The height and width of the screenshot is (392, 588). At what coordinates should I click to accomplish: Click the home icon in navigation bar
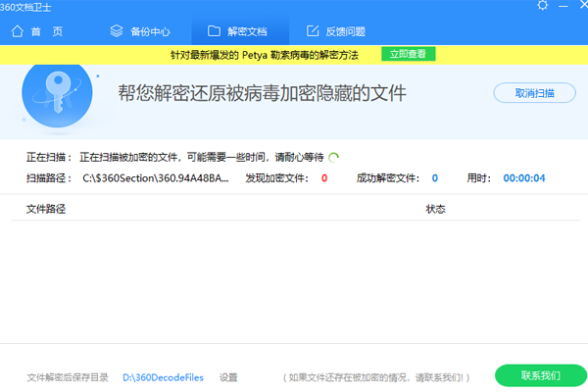click(x=17, y=31)
